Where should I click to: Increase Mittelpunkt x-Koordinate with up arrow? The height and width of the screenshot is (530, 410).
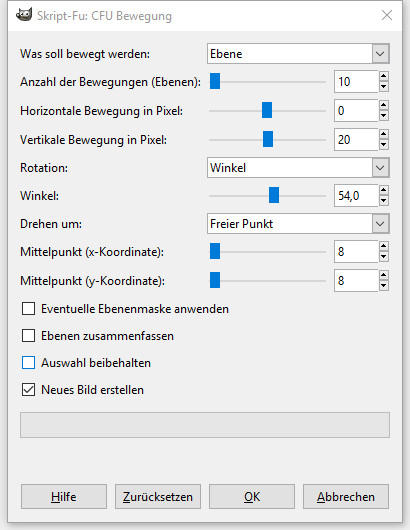383,246
